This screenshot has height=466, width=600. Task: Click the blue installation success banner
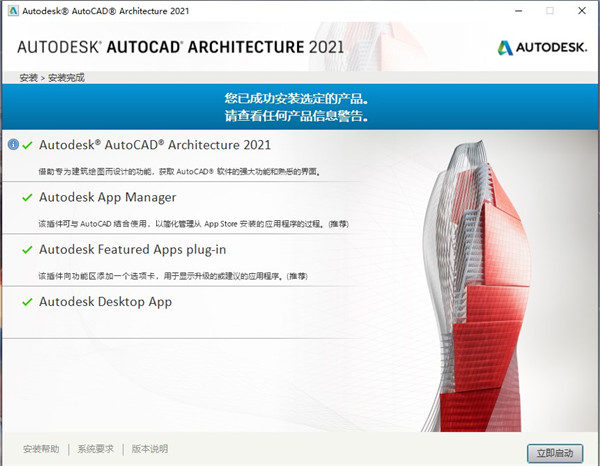(x=300, y=107)
